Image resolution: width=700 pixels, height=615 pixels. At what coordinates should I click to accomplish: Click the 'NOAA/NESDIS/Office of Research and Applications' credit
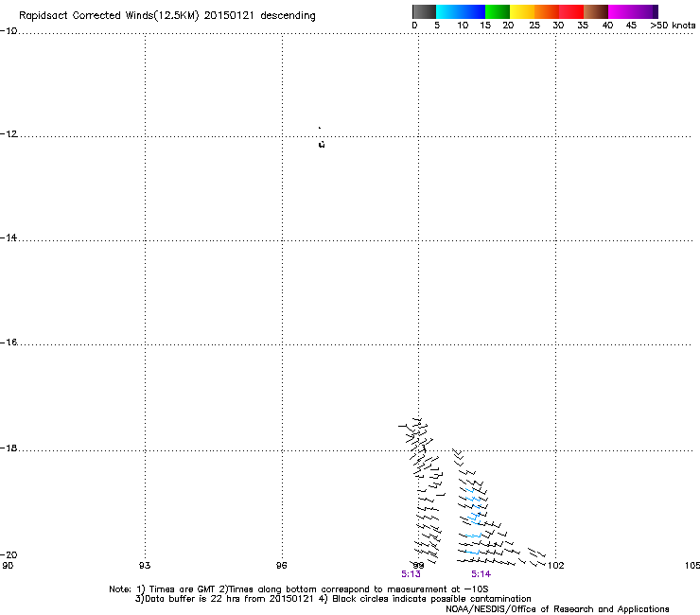pyautogui.click(x=557, y=609)
